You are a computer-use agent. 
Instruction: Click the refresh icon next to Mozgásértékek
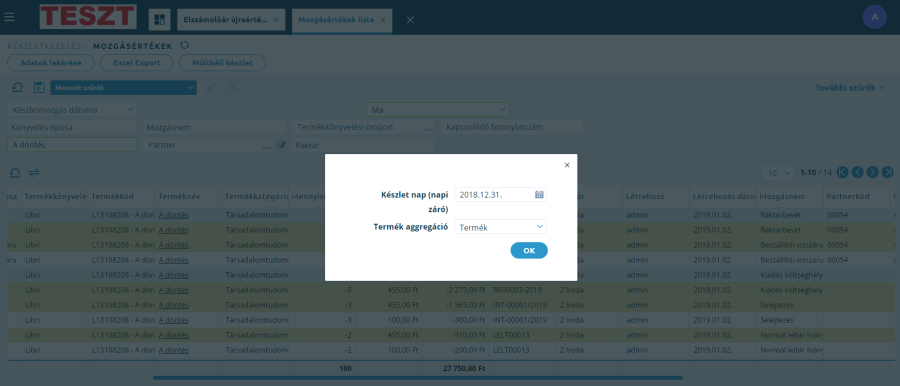[184, 45]
